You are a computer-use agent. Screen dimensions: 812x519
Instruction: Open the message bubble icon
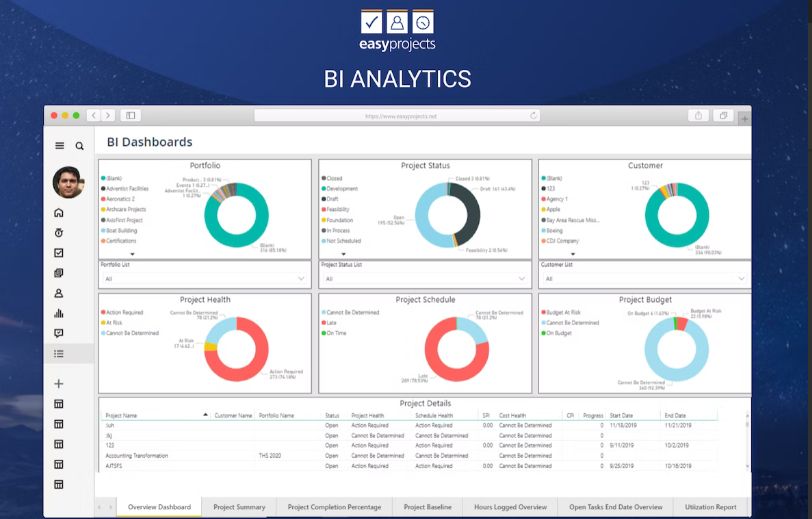[59, 333]
